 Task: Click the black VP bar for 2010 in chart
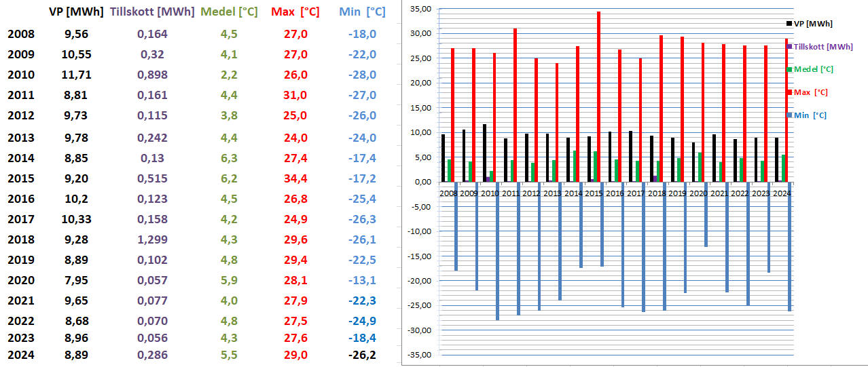click(485, 153)
